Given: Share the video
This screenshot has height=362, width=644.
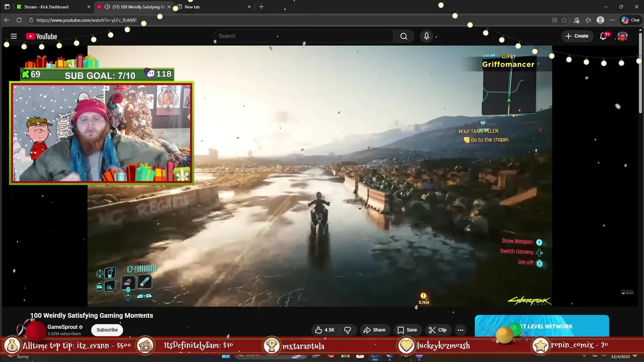Looking at the screenshot, I should [374, 330].
